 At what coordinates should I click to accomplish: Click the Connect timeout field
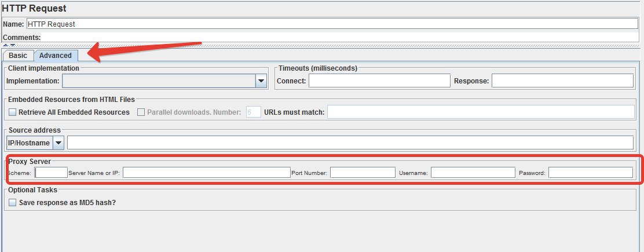tap(379, 81)
